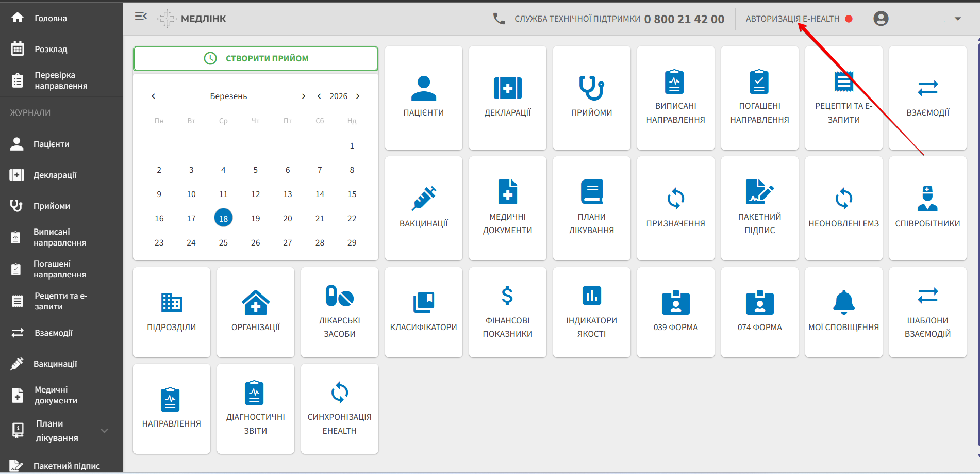The height and width of the screenshot is (474, 980).
Task: Go to previous year in calendar
Action: point(319,96)
